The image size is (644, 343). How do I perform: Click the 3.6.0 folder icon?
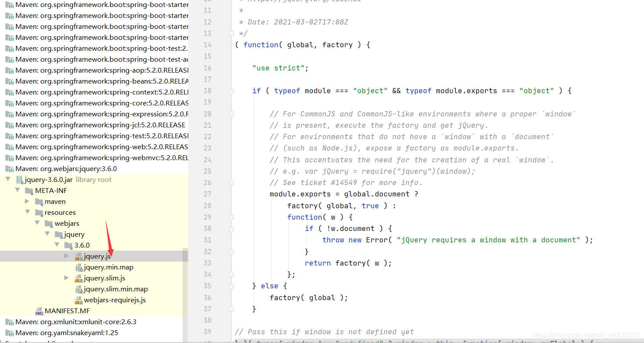click(x=68, y=245)
